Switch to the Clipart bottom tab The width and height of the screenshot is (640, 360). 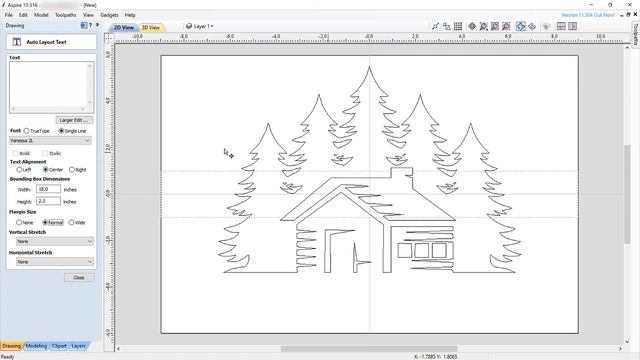pos(59,346)
